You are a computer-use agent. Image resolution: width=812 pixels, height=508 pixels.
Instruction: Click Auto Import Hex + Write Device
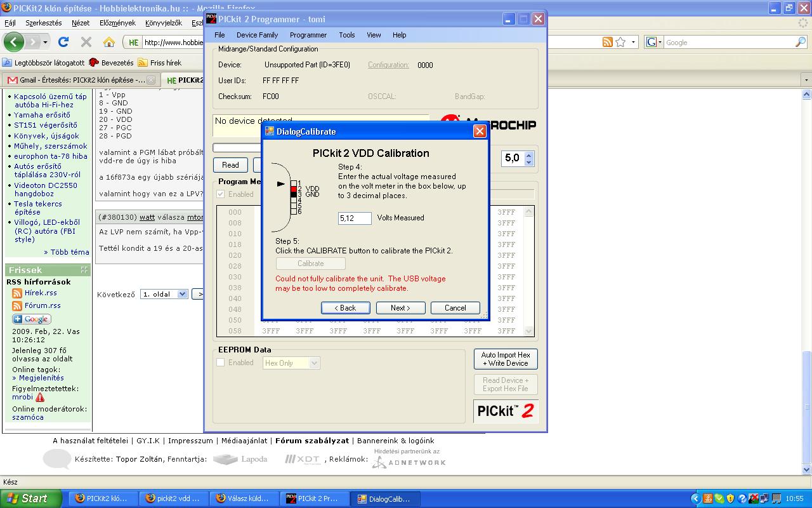506,359
